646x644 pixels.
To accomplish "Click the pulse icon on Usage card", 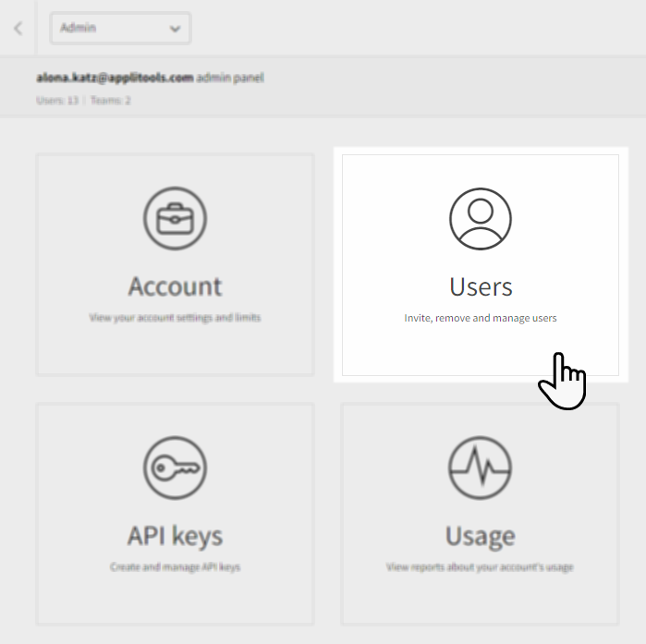I will (480, 468).
